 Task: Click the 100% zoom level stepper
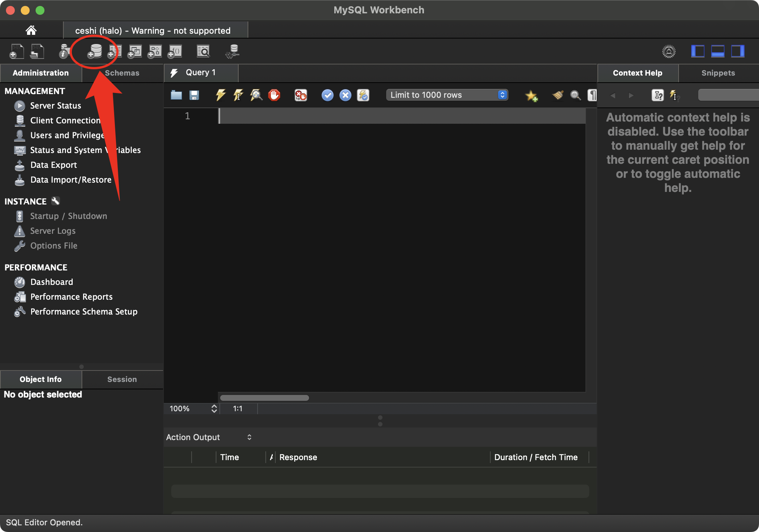point(214,408)
